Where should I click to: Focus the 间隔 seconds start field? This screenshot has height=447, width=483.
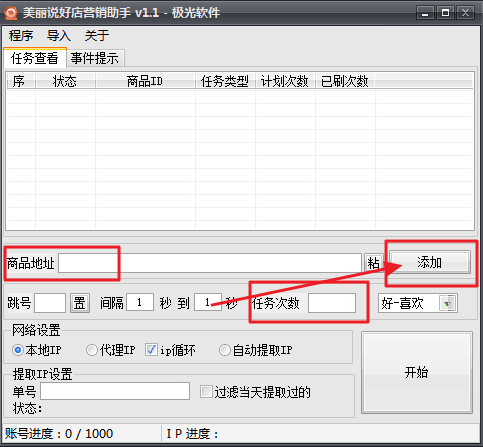click(x=140, y=303)
